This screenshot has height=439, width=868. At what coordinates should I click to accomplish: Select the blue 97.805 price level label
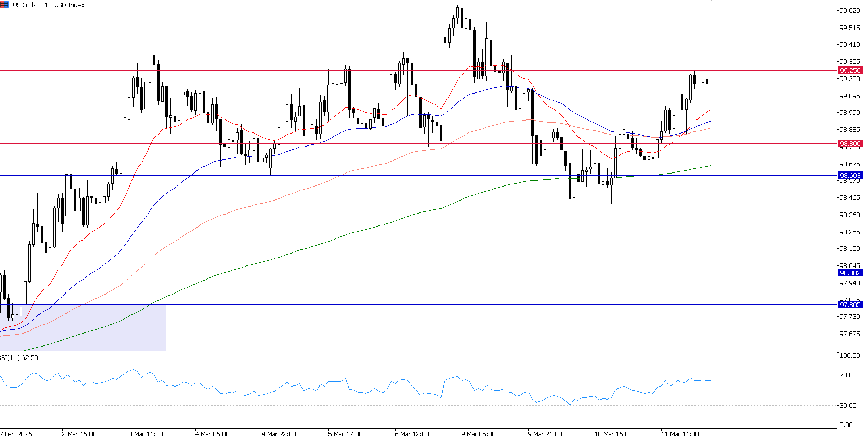tap(850, 304)
